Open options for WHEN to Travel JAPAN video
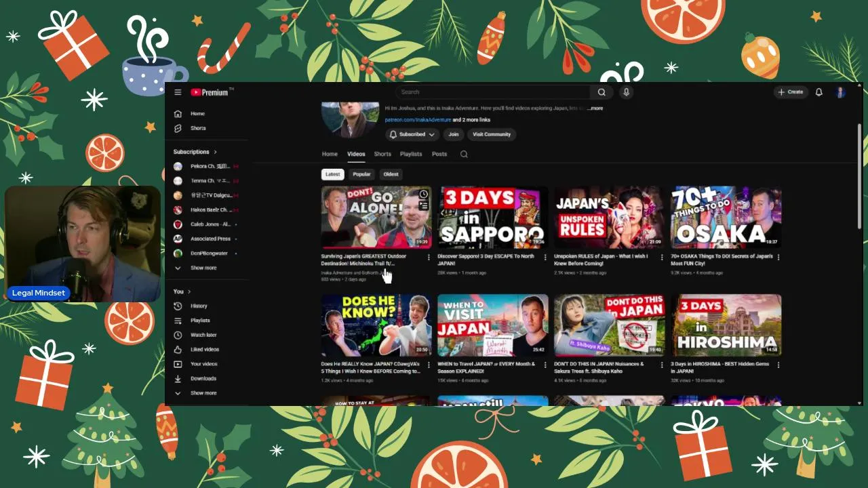868x488 pixels. tap(545, 365)
